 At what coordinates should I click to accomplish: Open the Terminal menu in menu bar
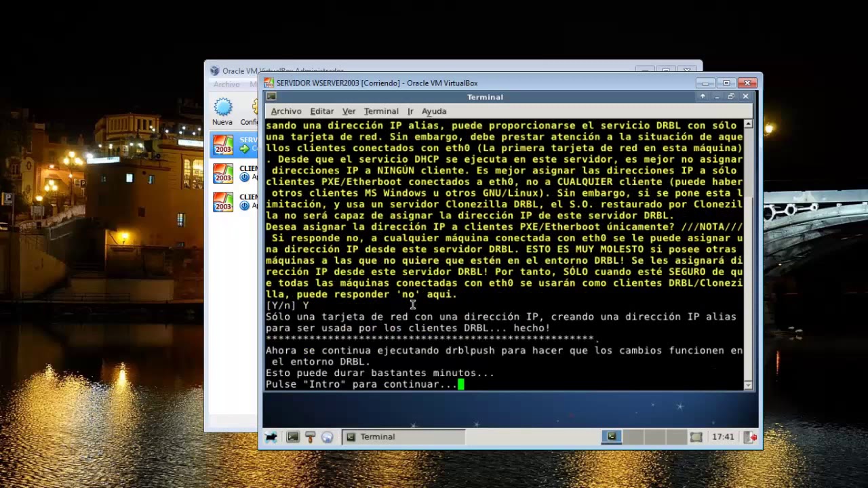point(381,111)
